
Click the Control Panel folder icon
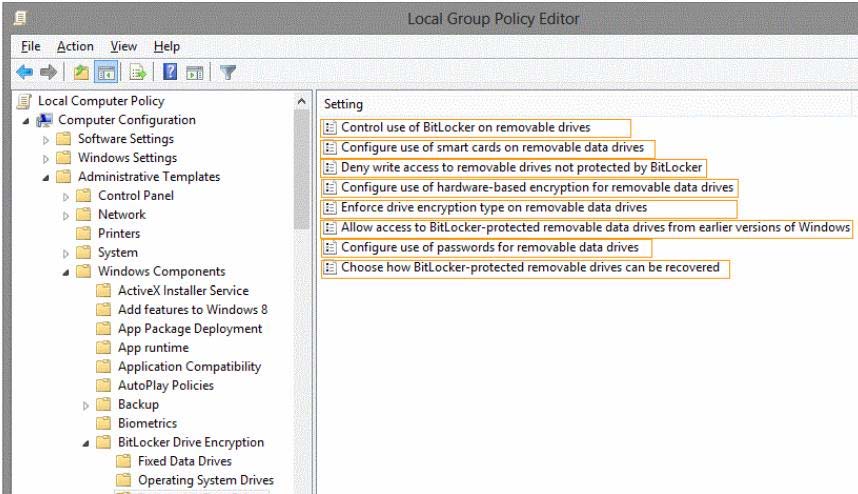click(x=84, y=195)
